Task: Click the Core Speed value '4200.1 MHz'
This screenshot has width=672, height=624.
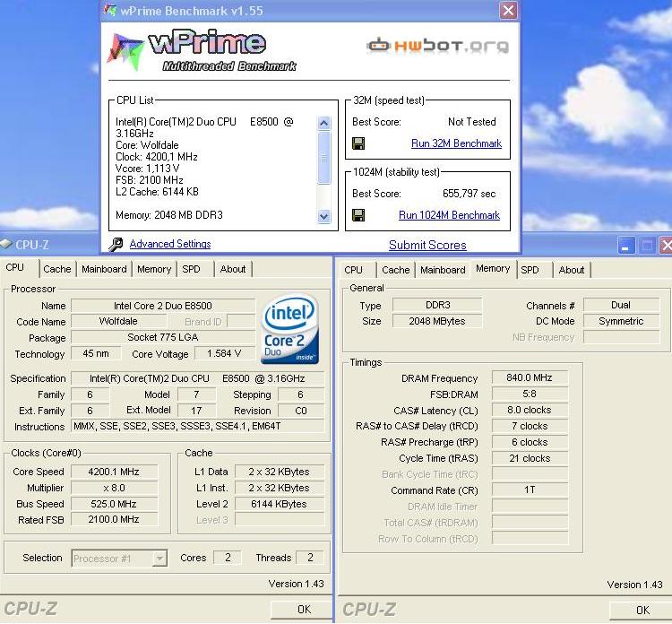Action: tap(114, 472)
